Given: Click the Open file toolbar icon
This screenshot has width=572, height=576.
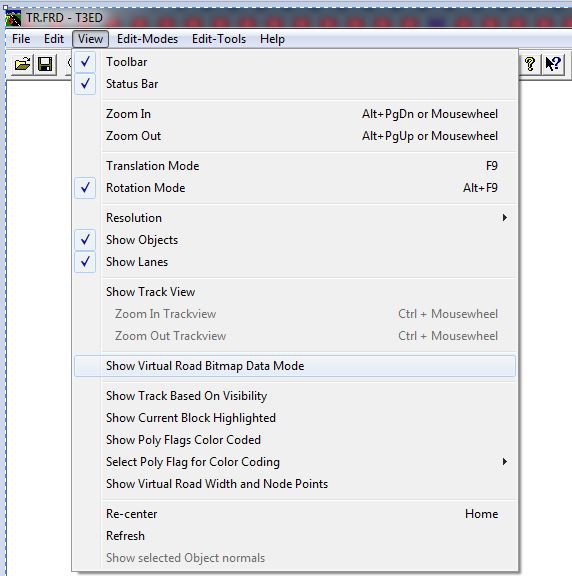Looking at the screenshot, I should (22, 65).
